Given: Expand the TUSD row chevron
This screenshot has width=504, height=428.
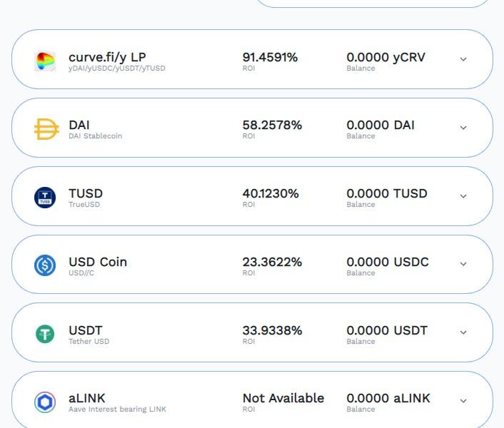Looking at the screenshot, I should tap(463, 196).
